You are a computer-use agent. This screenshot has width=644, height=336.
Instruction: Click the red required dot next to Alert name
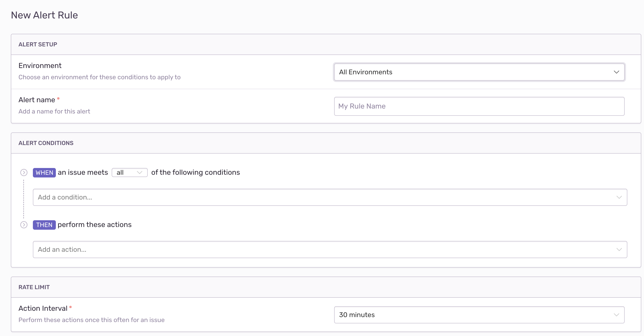58,98
